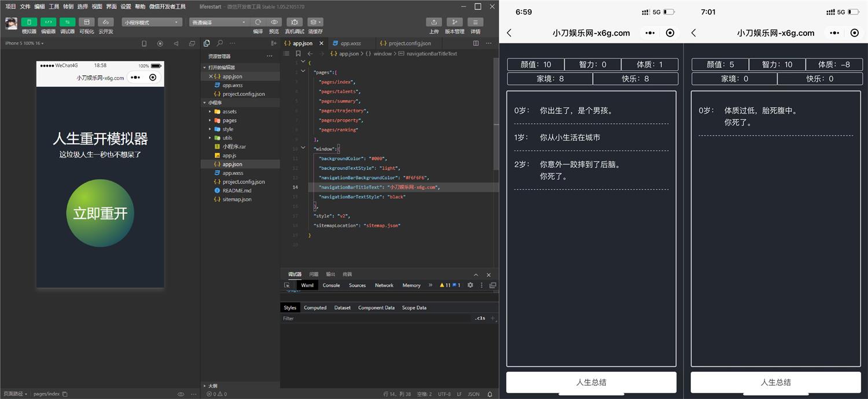Viewport: 868px width, 399px height.
Task: Click the 立即重开 restart button in simulator
Action: [x=100, y=213]
